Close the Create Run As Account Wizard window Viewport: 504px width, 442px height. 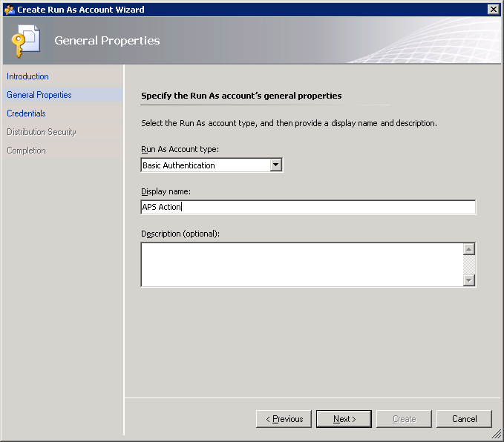point(493,10)
